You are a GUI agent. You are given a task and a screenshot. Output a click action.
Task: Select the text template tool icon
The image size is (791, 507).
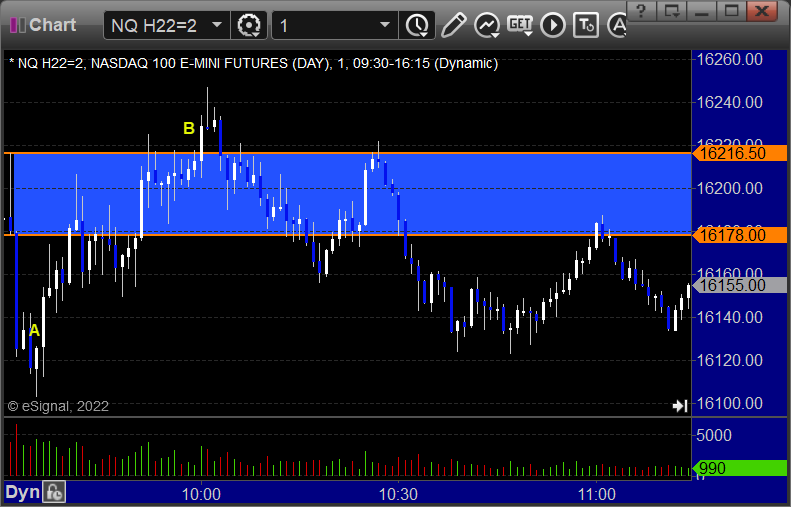coord(586,25)
